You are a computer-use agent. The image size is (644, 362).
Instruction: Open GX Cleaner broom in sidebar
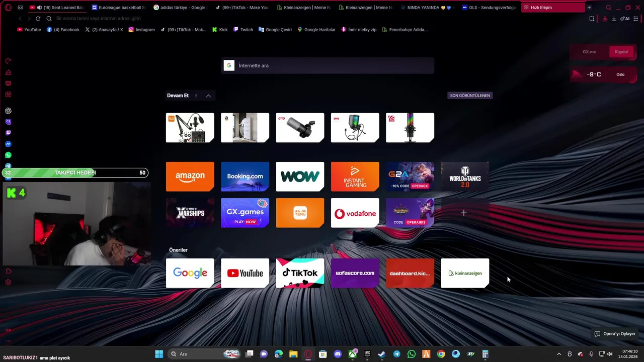tap(8, 72)
